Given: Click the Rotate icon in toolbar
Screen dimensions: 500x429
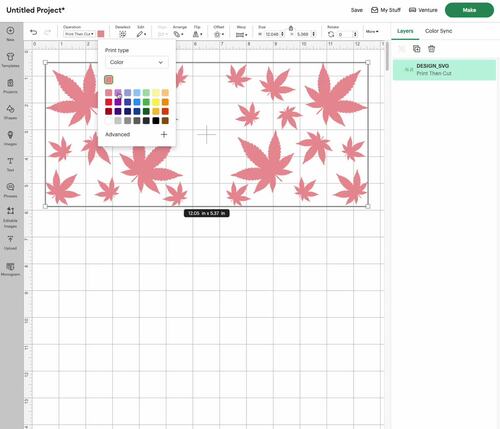Looking at the screenshot, I should (x=331, y=34).
